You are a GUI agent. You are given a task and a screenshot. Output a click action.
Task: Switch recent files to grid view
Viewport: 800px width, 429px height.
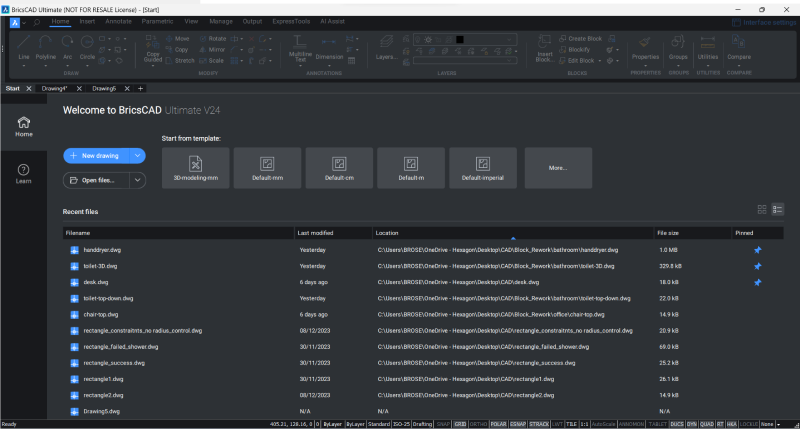pos(762,209)
